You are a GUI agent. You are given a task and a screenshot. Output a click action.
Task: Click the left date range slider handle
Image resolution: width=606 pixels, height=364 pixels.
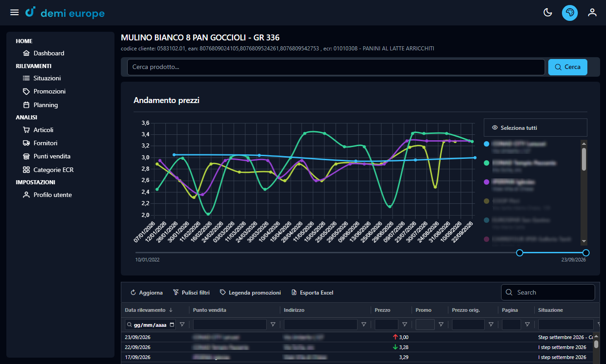tap(520, 253)
